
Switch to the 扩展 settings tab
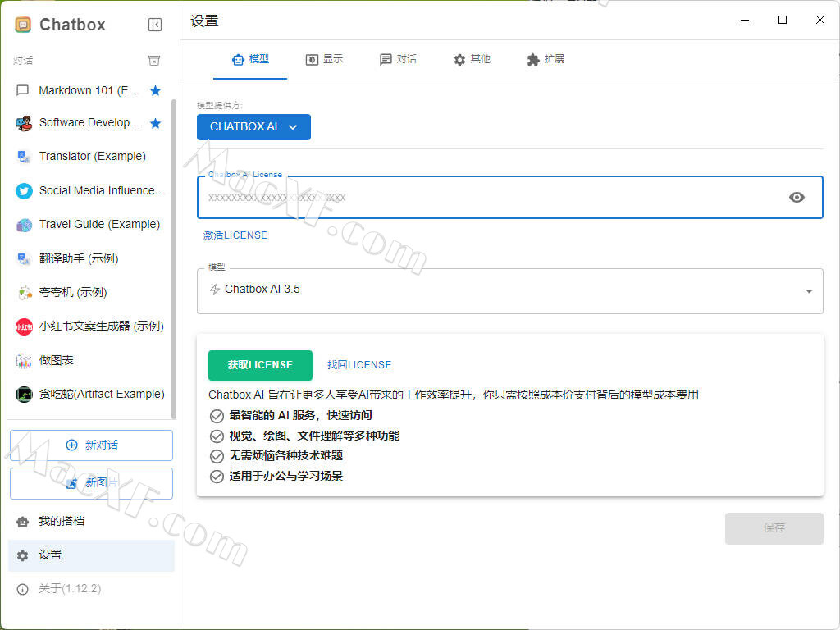pyautogui.click(x=546, y=59)
